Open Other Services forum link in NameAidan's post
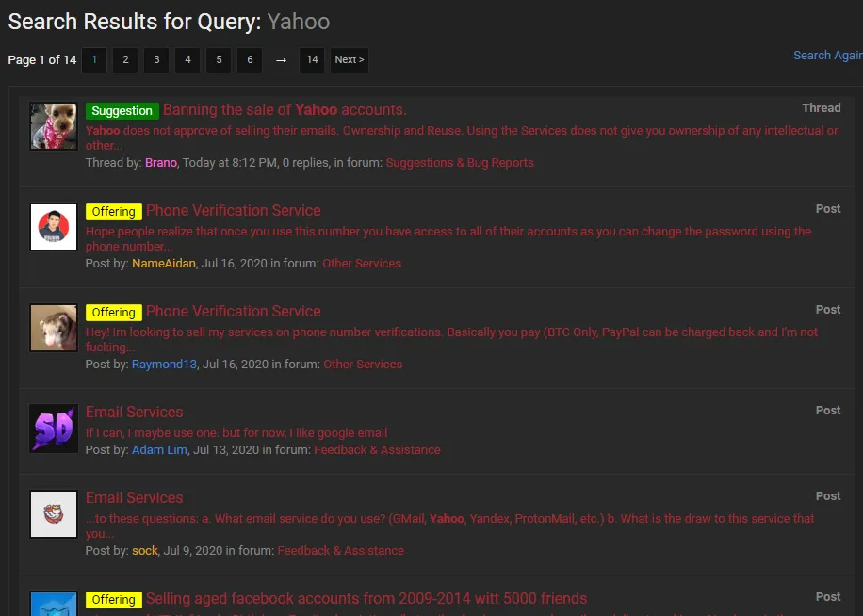Viewport: 863px width, 616px height. 362,264
